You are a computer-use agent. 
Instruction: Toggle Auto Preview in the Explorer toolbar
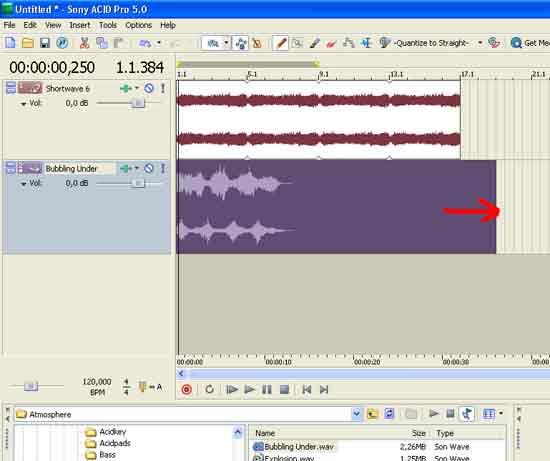click(467, 414)
